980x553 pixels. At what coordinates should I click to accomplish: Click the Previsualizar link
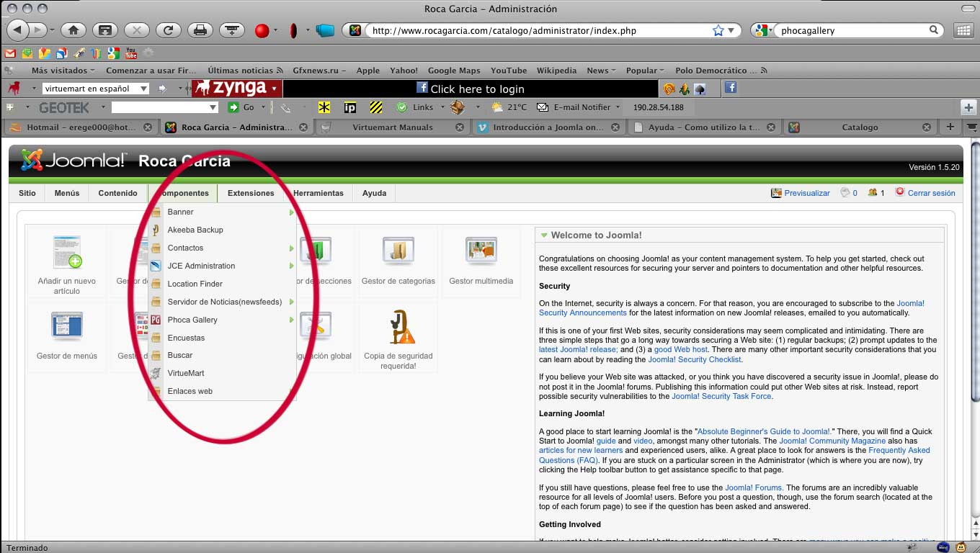click(x=807, y=193)
